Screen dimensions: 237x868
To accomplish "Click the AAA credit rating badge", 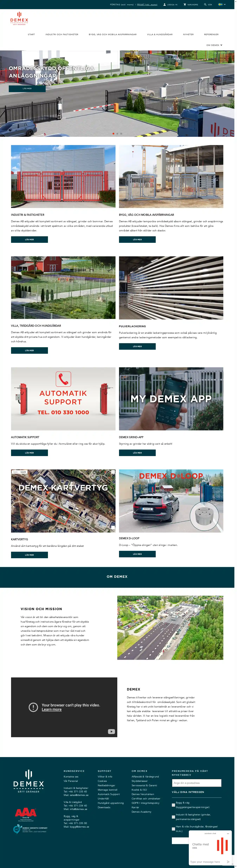I will tap(26, 814).
